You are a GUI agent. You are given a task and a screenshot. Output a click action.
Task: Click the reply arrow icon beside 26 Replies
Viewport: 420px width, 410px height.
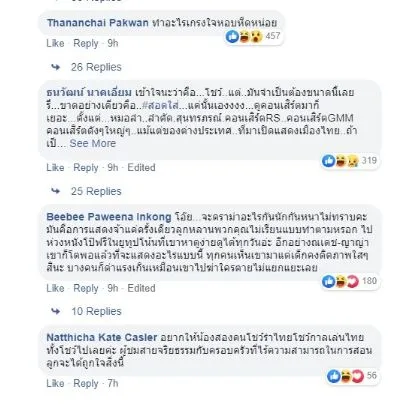[x=56, y=67]
